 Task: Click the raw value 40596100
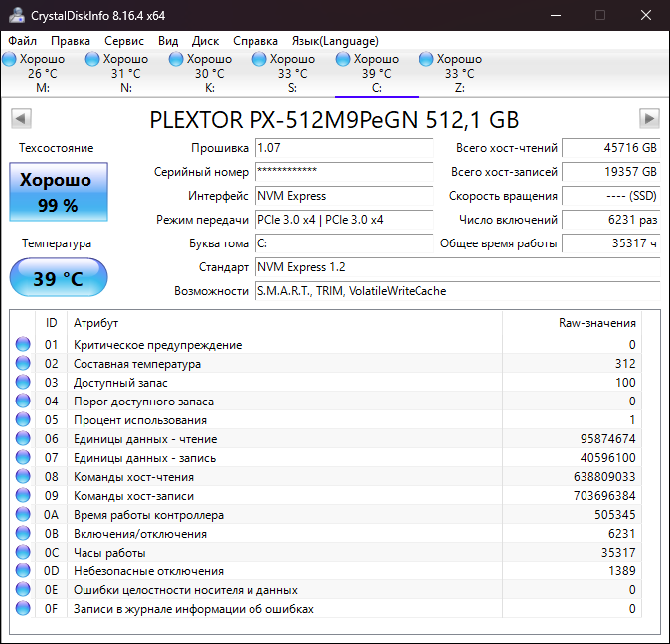(x=607, y=458)
